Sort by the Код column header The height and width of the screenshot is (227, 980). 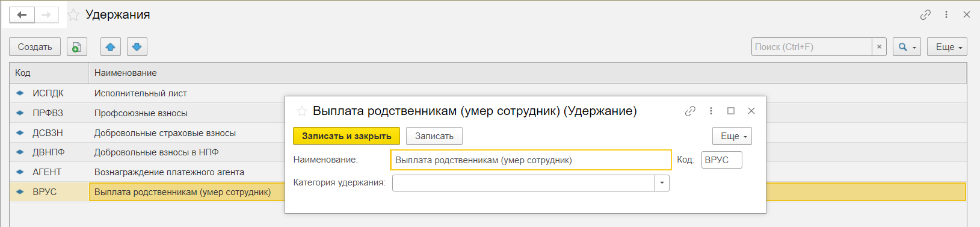(x=49, y=73)
